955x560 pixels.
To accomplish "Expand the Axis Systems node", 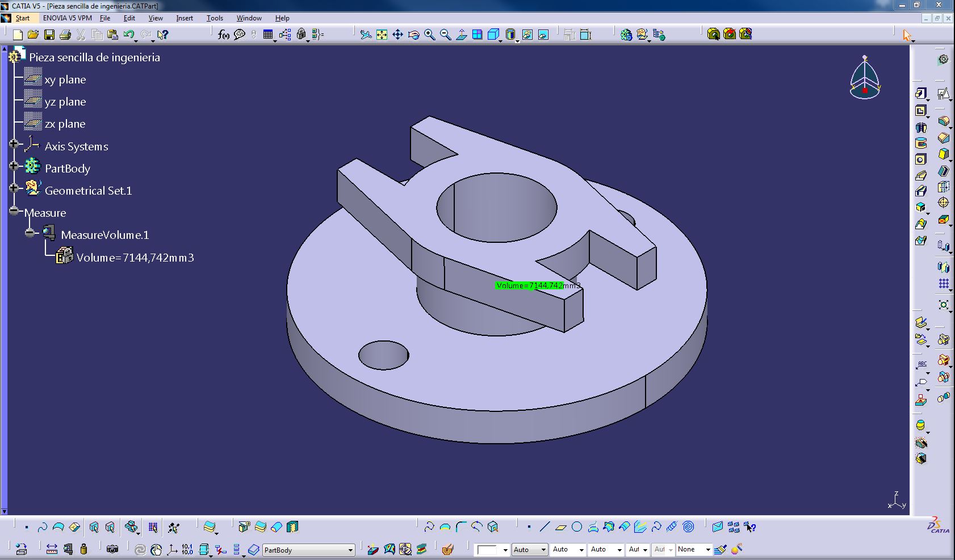I will point(14,144).
